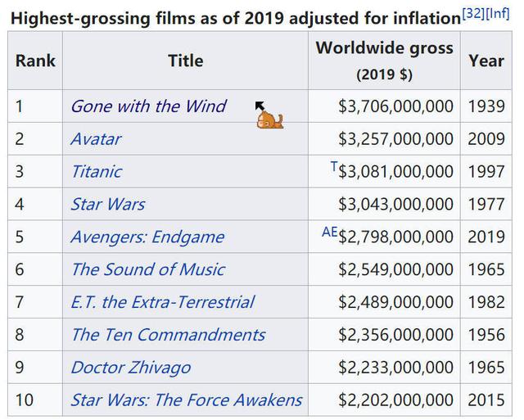The height and width of the screenshot is (420, 524).
Task: Click the orange cat cursor icon
Action: click(x=270, y=121)
